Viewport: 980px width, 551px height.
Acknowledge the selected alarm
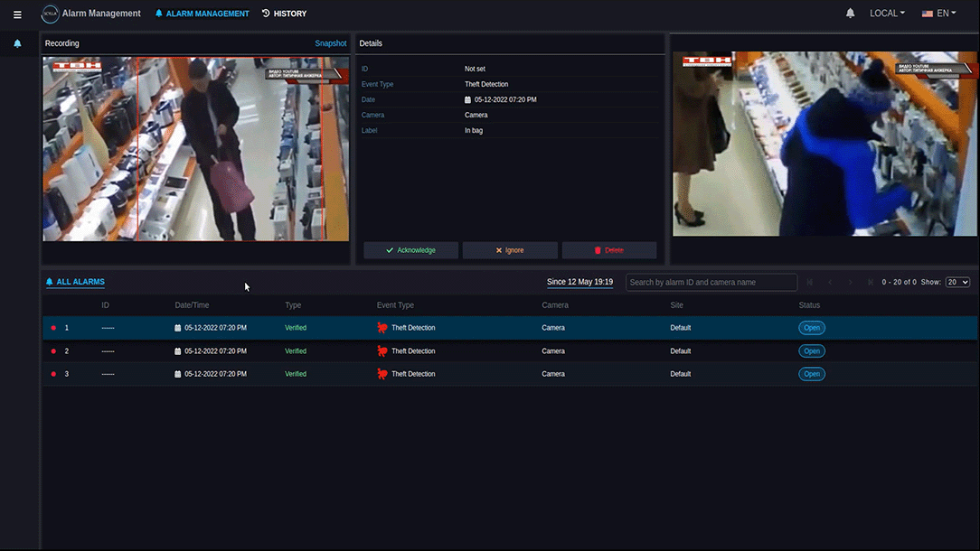410,250
